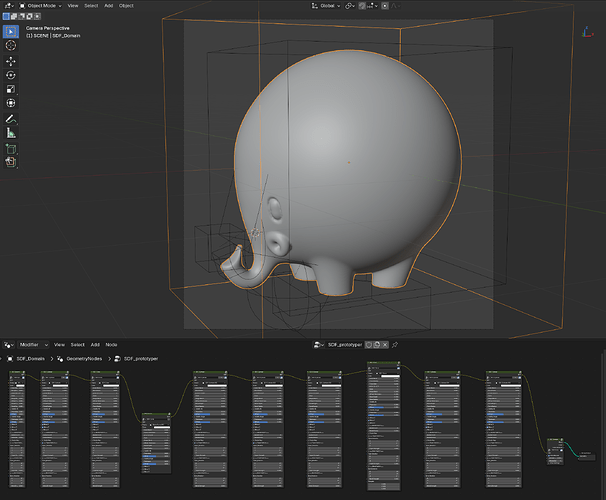
Task: Open the viewport Add menu
Action: pyautogui.click(x=109, y=6)
